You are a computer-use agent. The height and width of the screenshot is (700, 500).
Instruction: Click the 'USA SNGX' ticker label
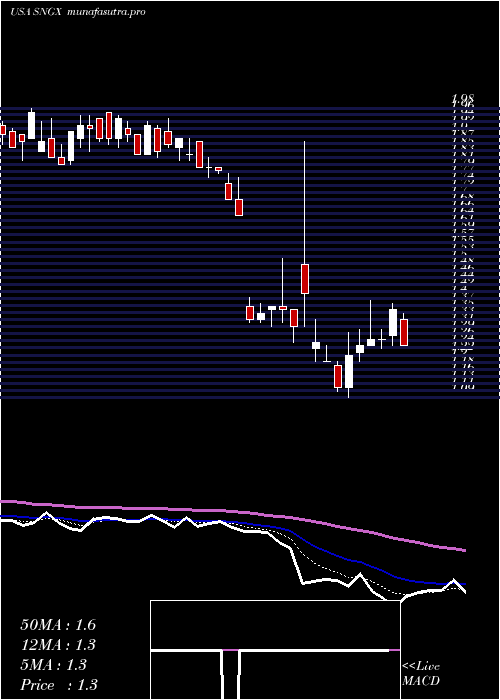[38, 12]
